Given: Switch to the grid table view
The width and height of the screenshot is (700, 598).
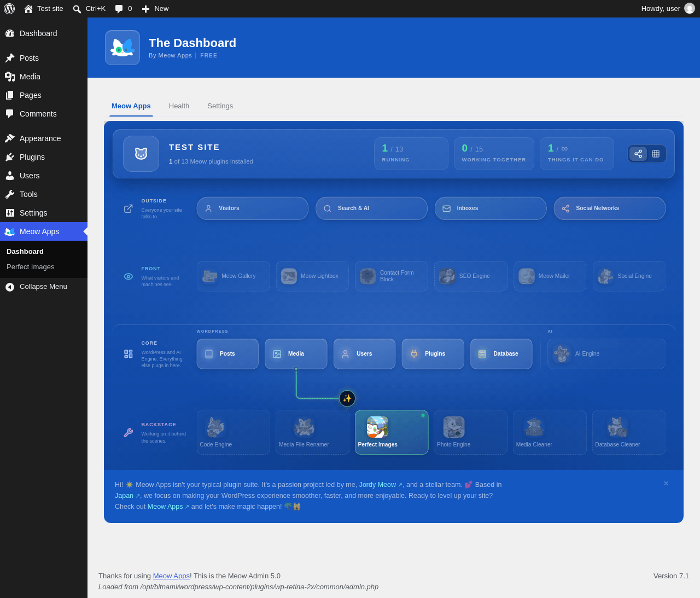Looking at the screenshot, I should coord(656,154).
